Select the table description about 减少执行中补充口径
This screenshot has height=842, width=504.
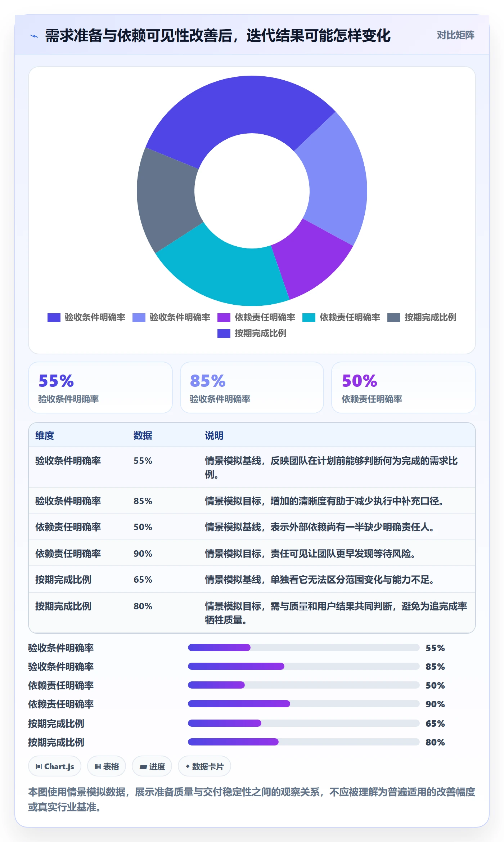324,501
